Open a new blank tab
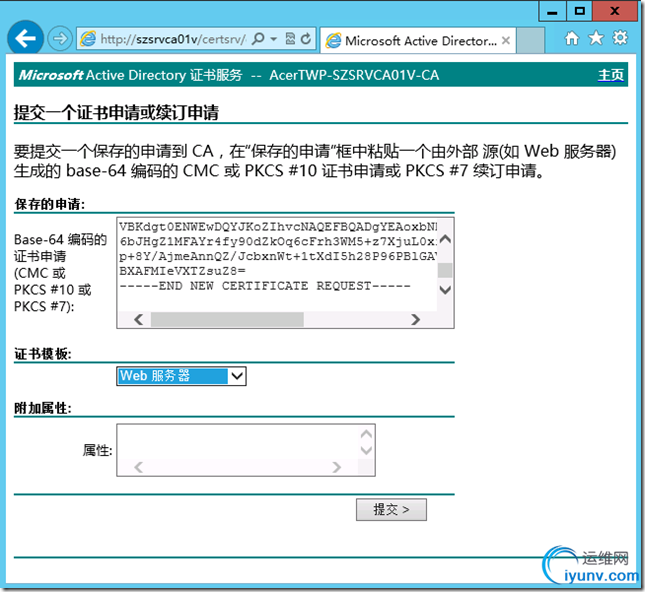This screenshot has width=645, height=592. pos(530,40)
